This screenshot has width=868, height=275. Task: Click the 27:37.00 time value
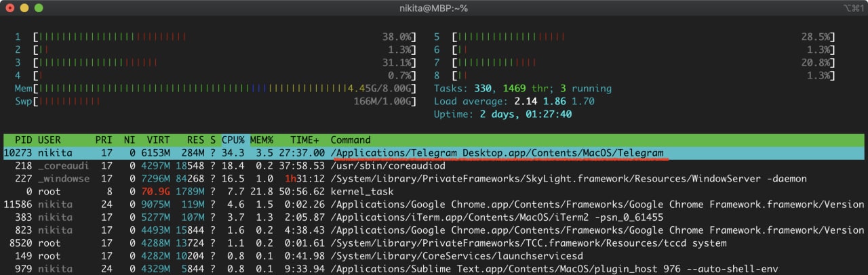coord(301,154)
